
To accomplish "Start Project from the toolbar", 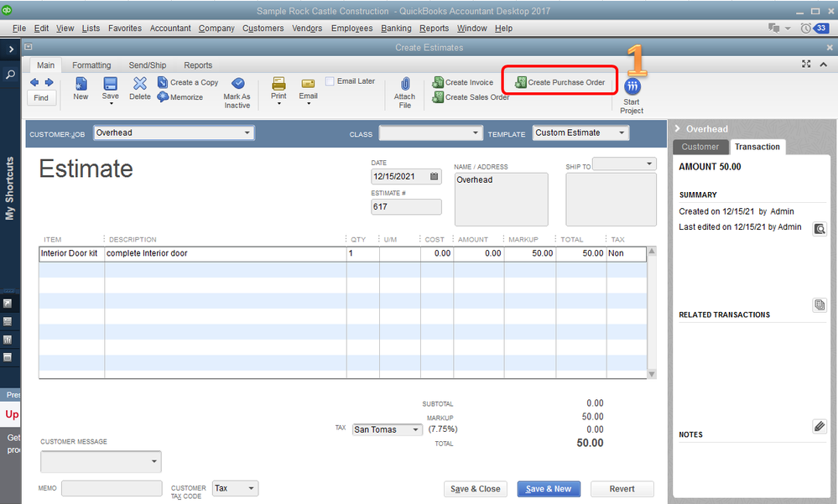I will point(632,96).
